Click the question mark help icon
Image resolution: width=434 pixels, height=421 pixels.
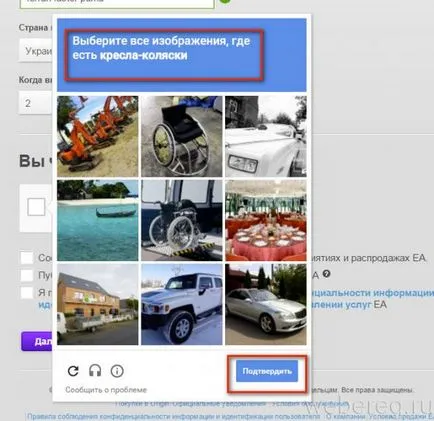(326, 274)
